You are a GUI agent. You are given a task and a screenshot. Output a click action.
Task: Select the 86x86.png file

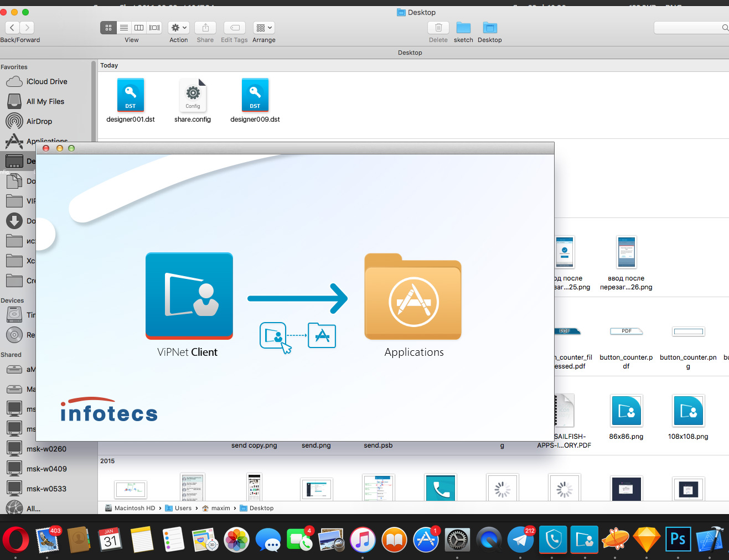626,411
